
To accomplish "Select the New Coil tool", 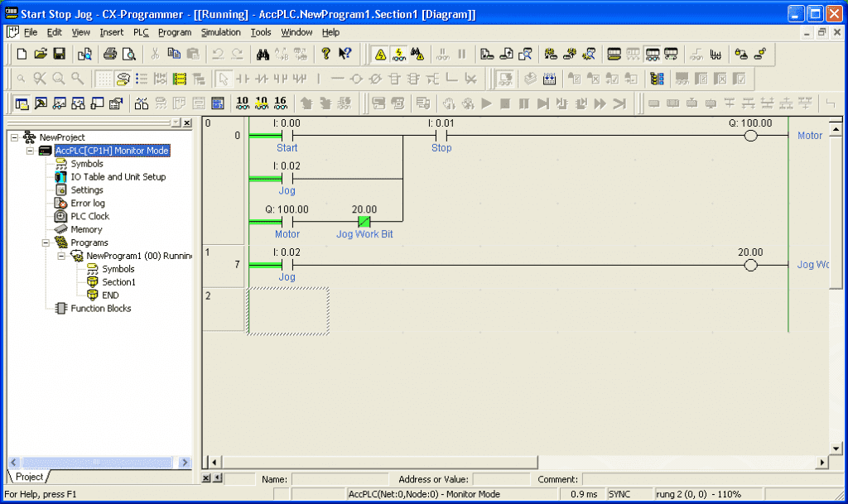I will click(x=356, y=80).
